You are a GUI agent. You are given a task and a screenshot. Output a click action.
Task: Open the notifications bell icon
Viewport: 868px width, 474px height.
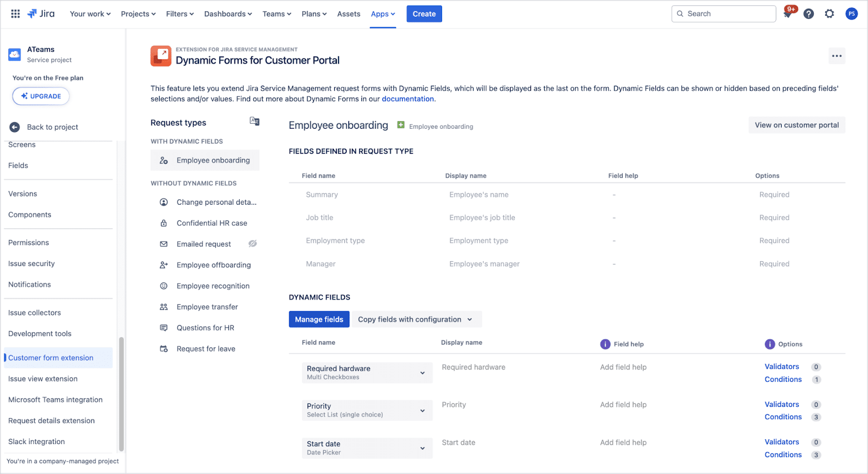788,14
